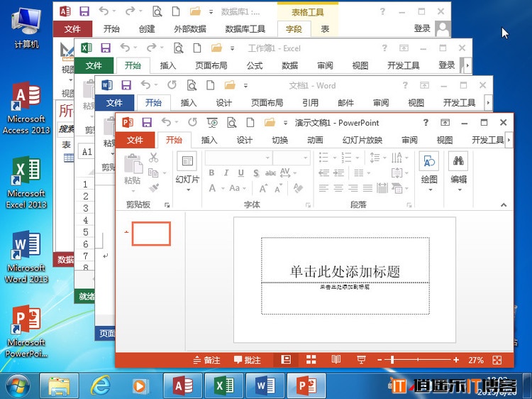
Task: Open the font size dropdown in PowerPoint
Action: coord(305,158)
